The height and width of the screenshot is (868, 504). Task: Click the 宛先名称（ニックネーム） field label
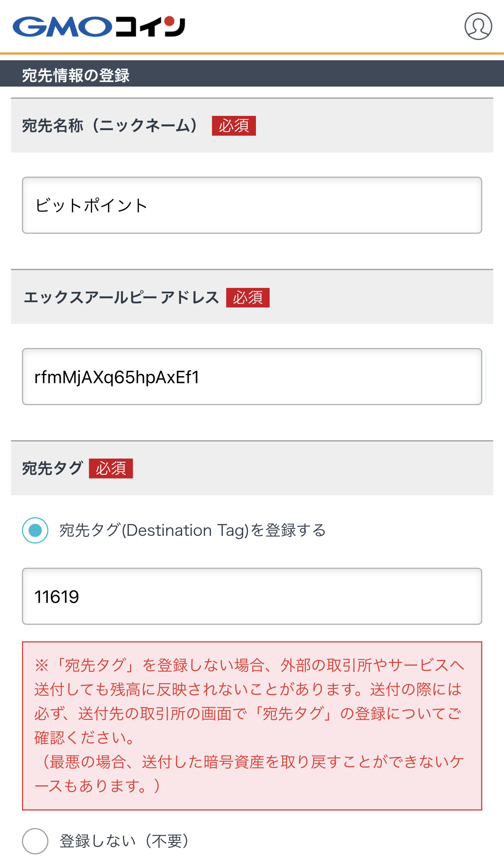(x=110, y=126)
